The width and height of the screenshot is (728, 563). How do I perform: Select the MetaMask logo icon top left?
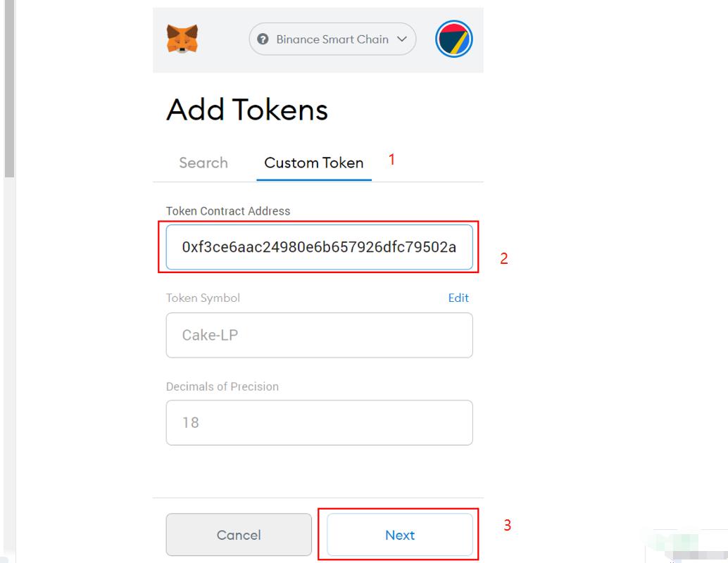pos(182,39)
